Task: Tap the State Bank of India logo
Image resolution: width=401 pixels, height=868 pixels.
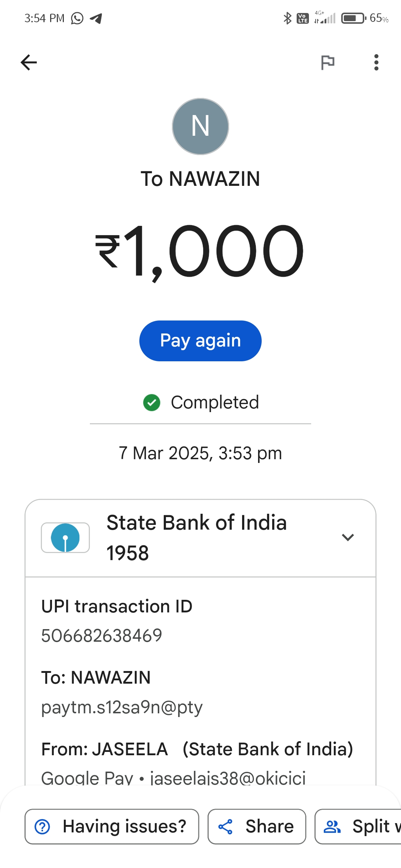Action: (65, 537)
